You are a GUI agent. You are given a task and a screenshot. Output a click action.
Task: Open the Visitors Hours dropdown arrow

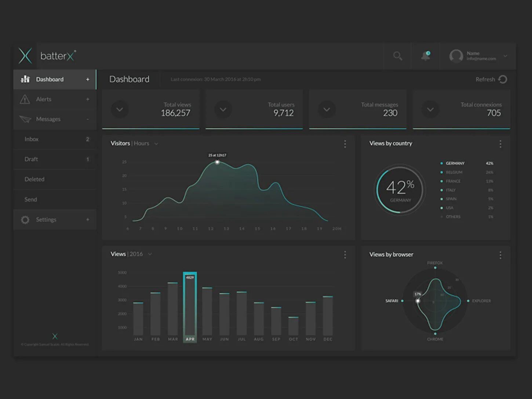click(x=156, y=144)
